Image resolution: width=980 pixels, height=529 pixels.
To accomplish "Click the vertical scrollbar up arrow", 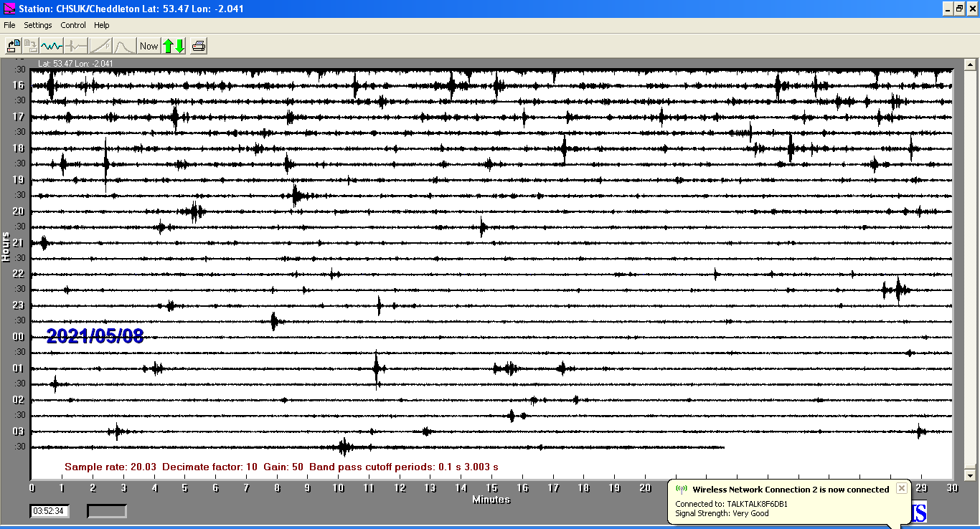I will point(971,65).
